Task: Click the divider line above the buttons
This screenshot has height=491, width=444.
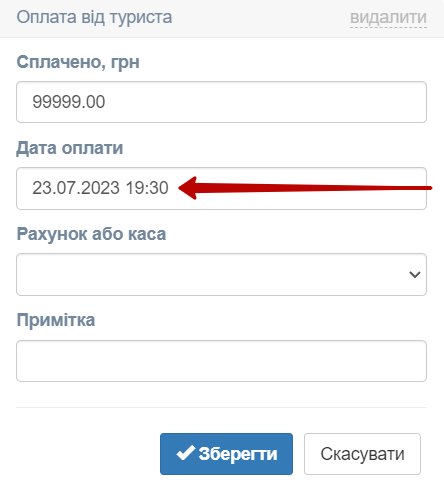Action: [x=221, y=407]
